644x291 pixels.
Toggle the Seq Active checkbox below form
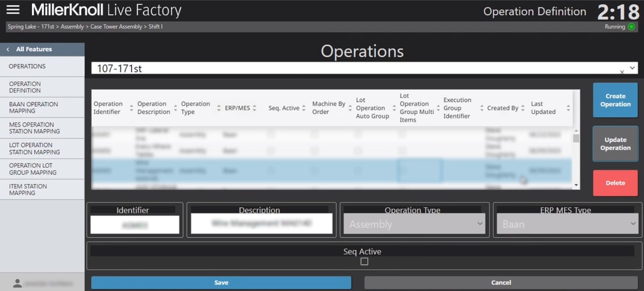pyautogui.click(x=365, y=261)
